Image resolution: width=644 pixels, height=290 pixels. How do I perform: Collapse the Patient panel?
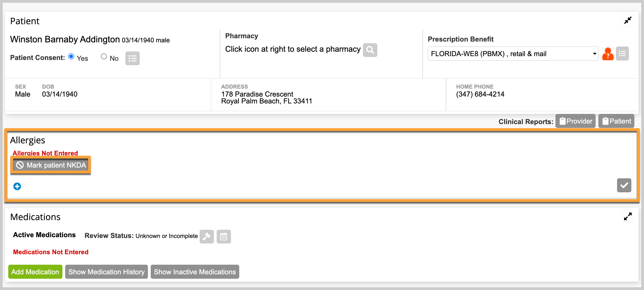[628, 21]
